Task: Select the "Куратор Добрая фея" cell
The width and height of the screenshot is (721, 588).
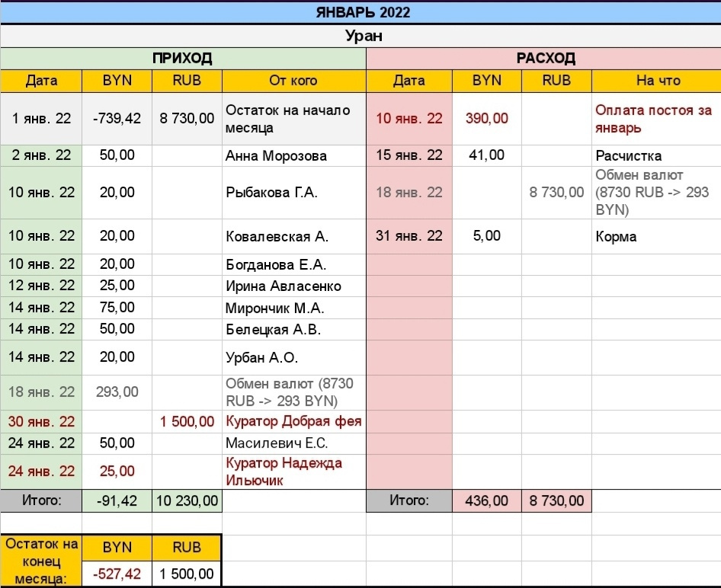Action: [293, 421]
